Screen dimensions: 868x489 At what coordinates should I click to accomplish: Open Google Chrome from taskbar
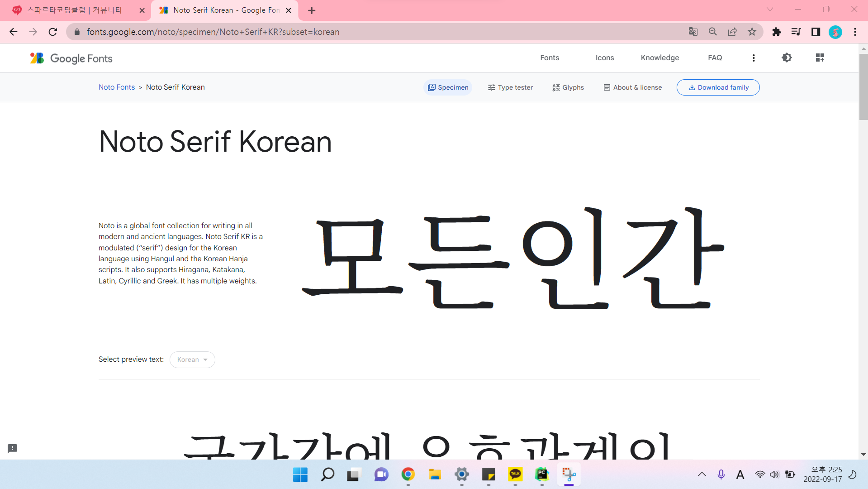(x=408, y=475)
